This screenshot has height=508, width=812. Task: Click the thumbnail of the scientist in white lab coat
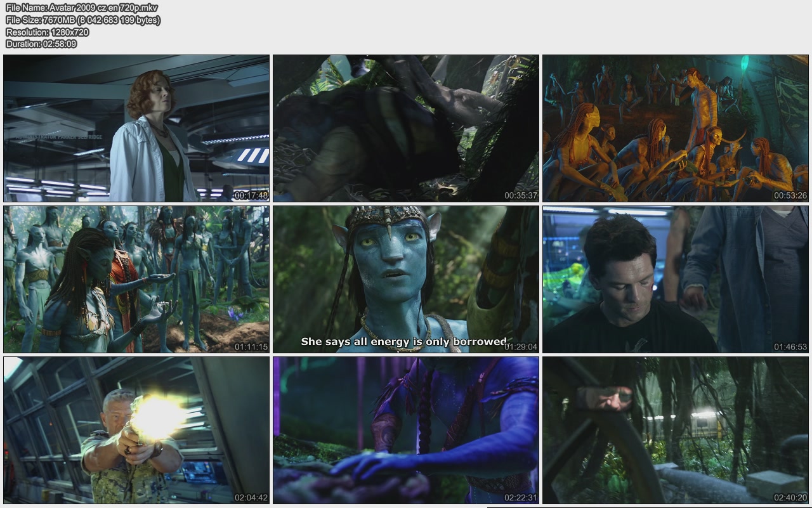pos(136,128)
